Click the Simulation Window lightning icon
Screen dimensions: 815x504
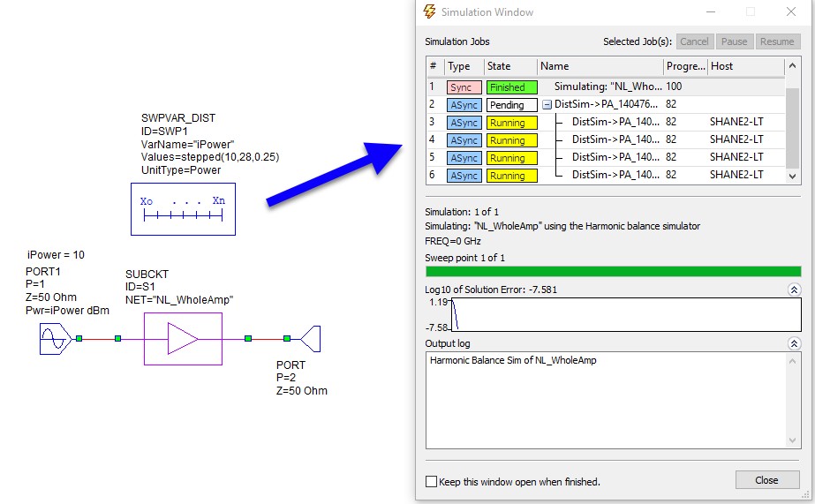[x=429, y=11]
